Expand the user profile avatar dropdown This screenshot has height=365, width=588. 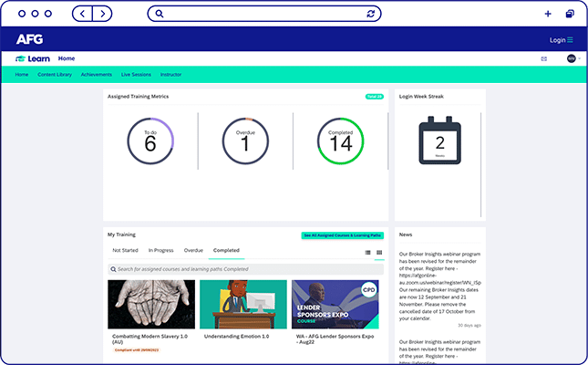pyautogui.click(x=573, y=58)
